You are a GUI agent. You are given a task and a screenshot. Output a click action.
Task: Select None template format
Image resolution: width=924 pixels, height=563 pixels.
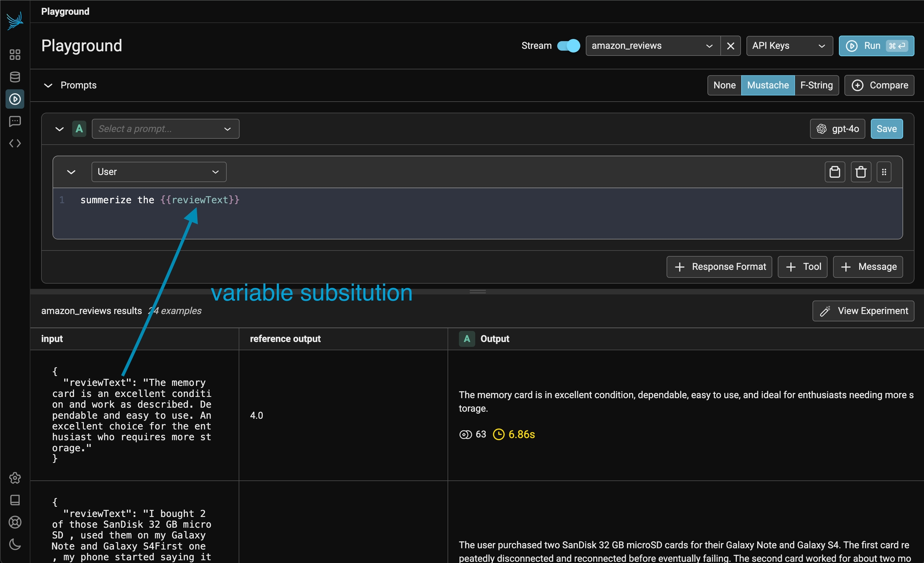[x=724, y=85]
